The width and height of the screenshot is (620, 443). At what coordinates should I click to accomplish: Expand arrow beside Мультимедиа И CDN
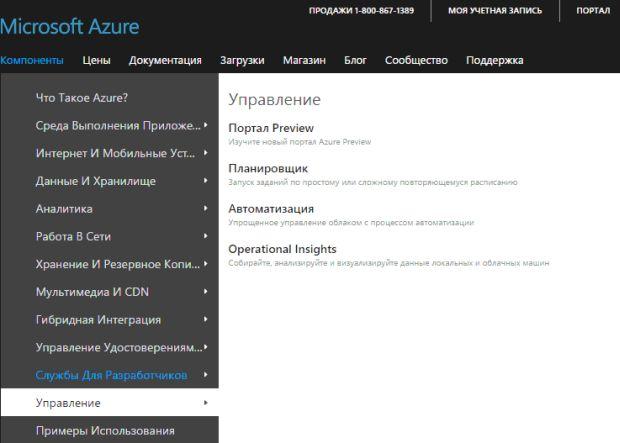(206, 291)
